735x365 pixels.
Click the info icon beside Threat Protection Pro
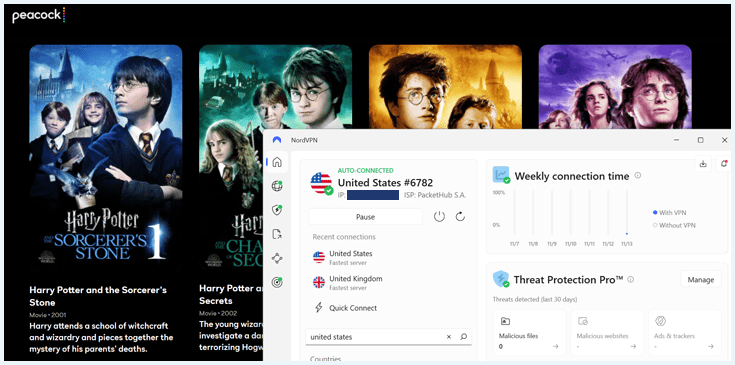pos(630,279)
